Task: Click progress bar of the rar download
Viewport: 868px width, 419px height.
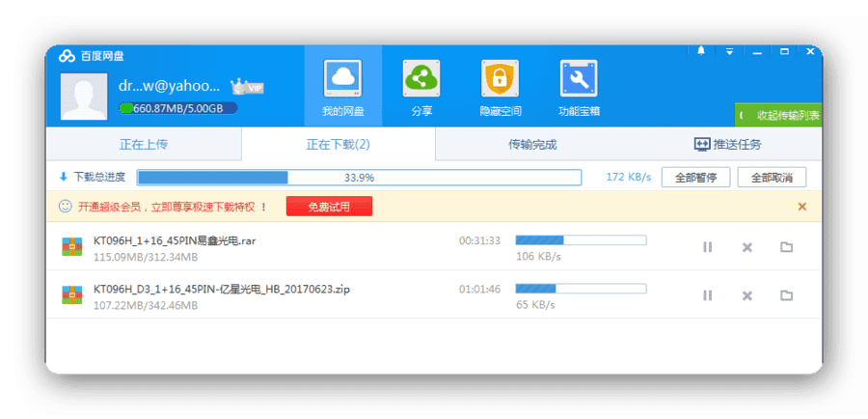Action: 581,240
